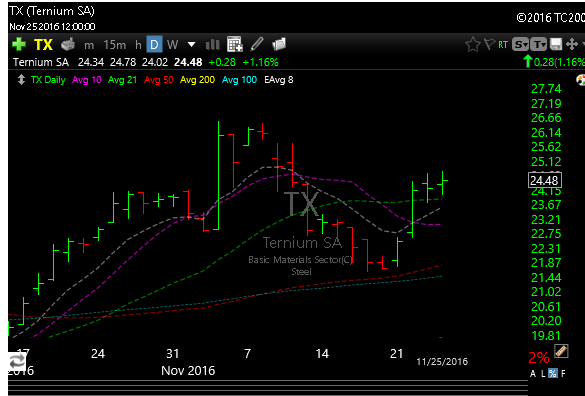Click the notes folder icon

[279, 44]
